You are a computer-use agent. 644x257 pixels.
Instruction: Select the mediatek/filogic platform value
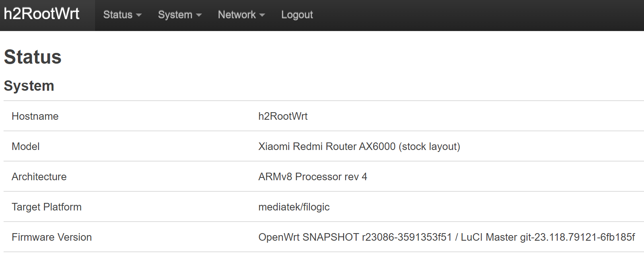[x=294, y=207]
